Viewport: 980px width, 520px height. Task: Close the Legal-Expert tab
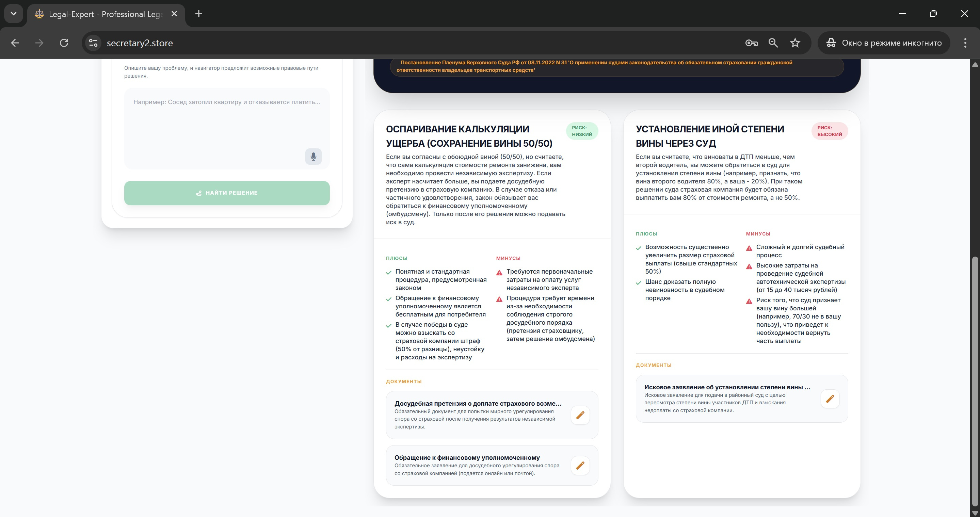click(x=174, y=14)
